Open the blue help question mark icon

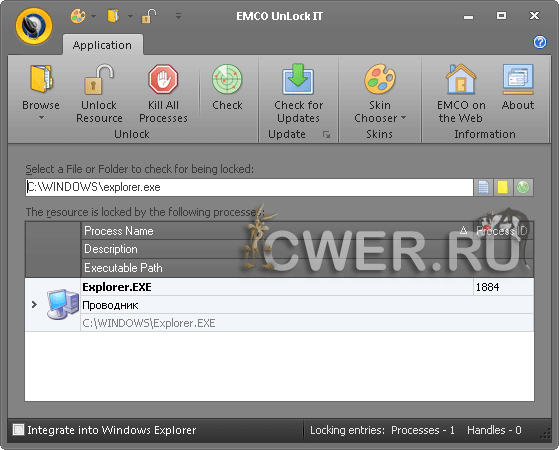click(x=540, y=42)
